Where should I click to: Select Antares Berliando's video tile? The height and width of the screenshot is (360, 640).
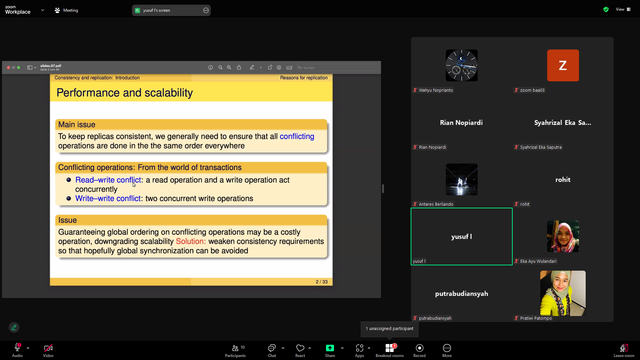(x=461, y=180)
